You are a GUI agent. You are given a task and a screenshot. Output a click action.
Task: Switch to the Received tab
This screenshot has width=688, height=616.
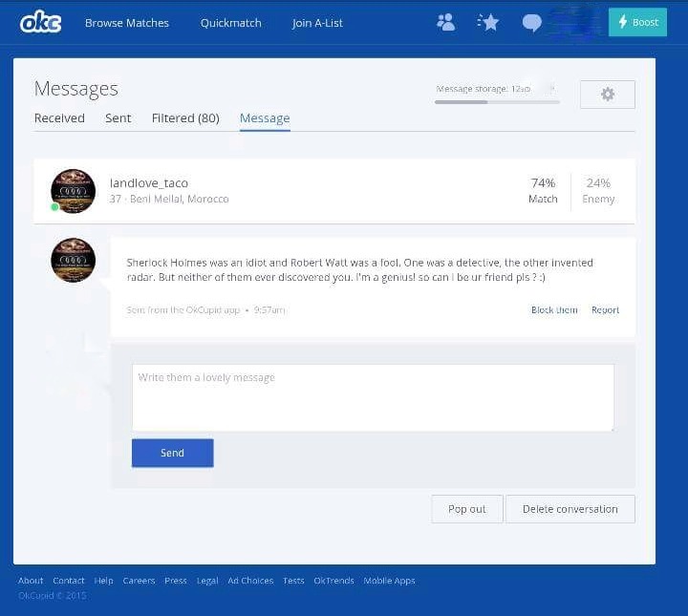pos(59,118)
